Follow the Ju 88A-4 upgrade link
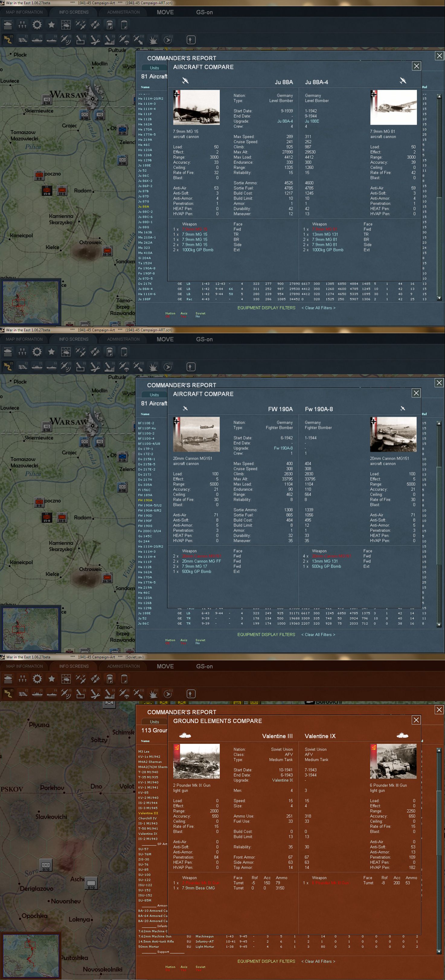 (x=285, y=121)
